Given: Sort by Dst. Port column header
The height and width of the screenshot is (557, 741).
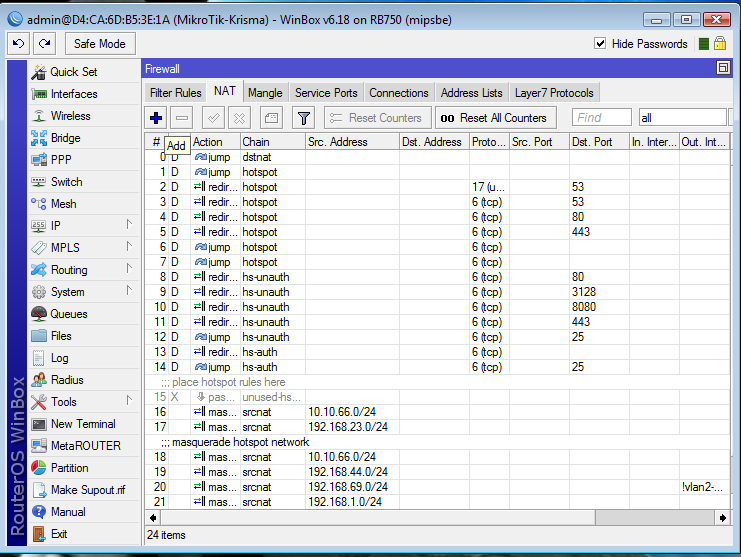Looking at the screenshot, I should pos(599,142).
